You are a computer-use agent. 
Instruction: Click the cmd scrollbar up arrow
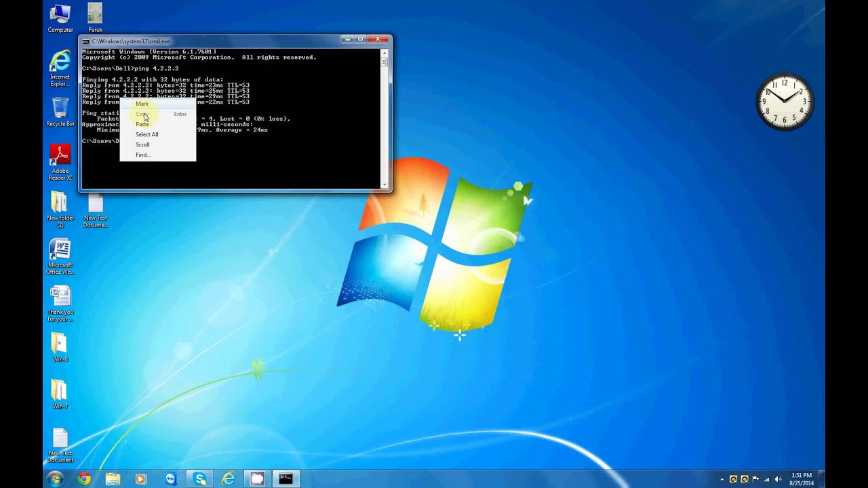tap(384, 52)
